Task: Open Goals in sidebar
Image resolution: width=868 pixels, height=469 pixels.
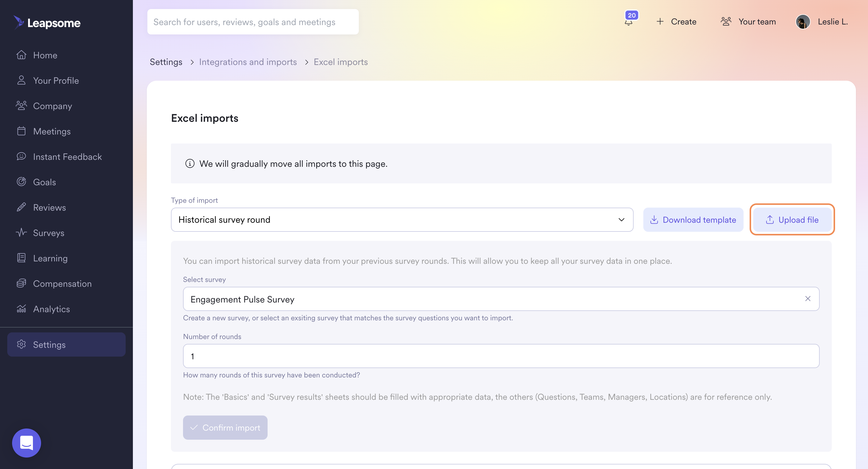Action: pyautogui.click(x=66, y=182)
